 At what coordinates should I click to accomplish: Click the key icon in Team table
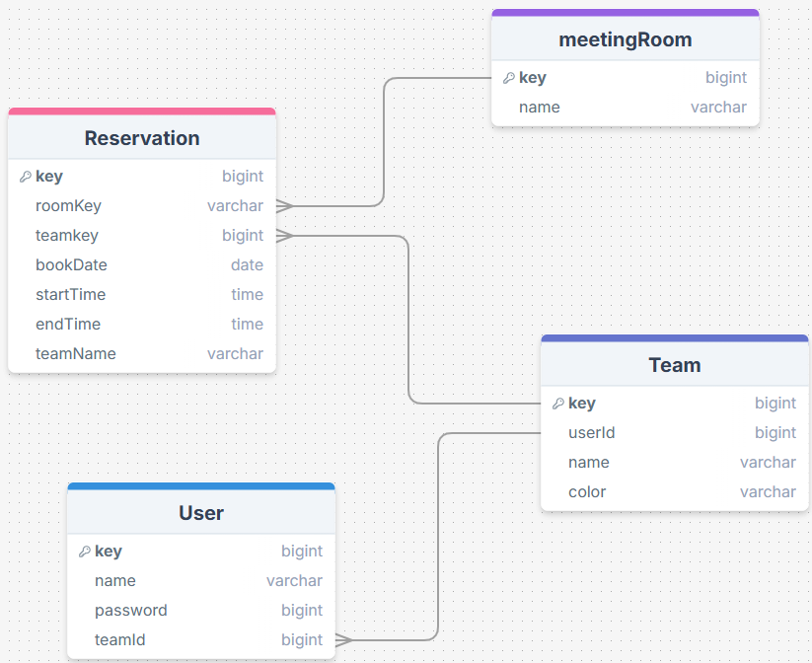pyautogui.click(x=558, y=405)
